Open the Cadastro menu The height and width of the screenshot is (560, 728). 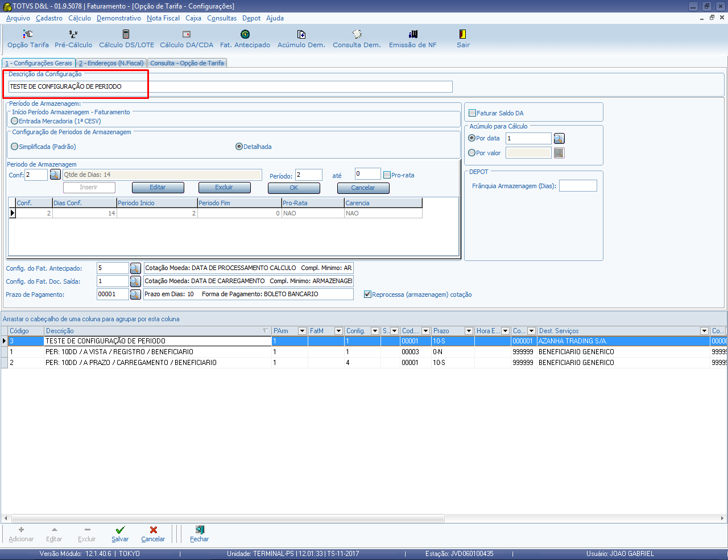tap(49, 18)
